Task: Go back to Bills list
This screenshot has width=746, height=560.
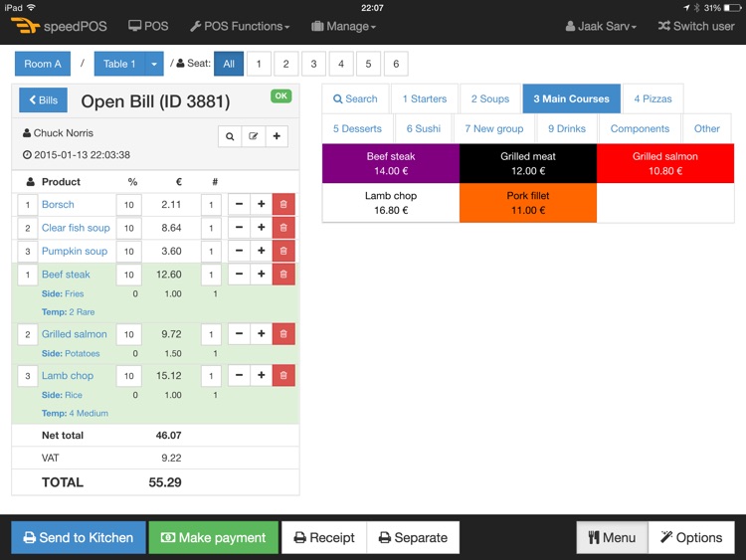Action: [44, 99]
